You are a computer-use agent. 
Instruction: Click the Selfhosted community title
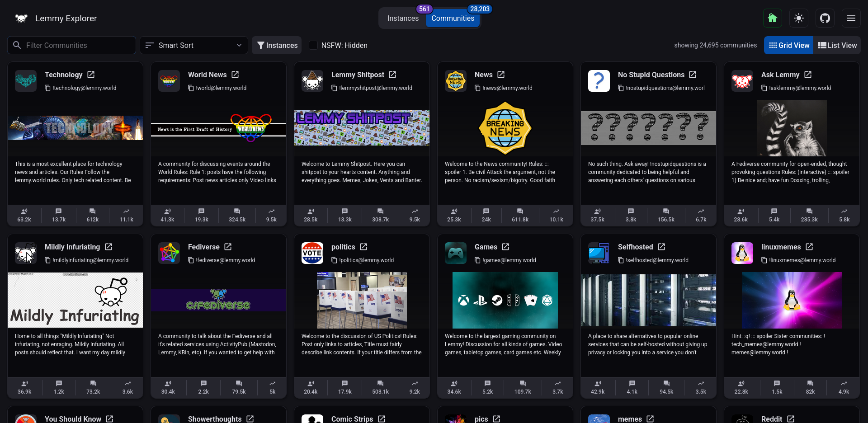(x=635, y=247)
